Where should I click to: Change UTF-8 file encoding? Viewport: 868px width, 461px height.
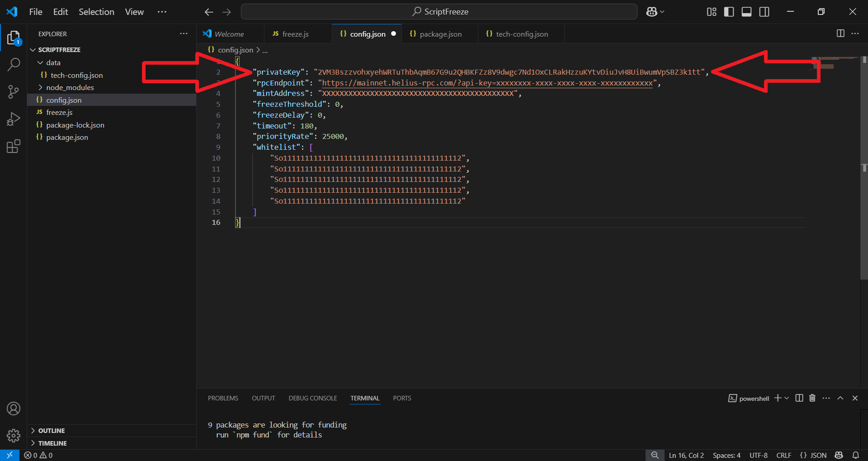[758, 455]
